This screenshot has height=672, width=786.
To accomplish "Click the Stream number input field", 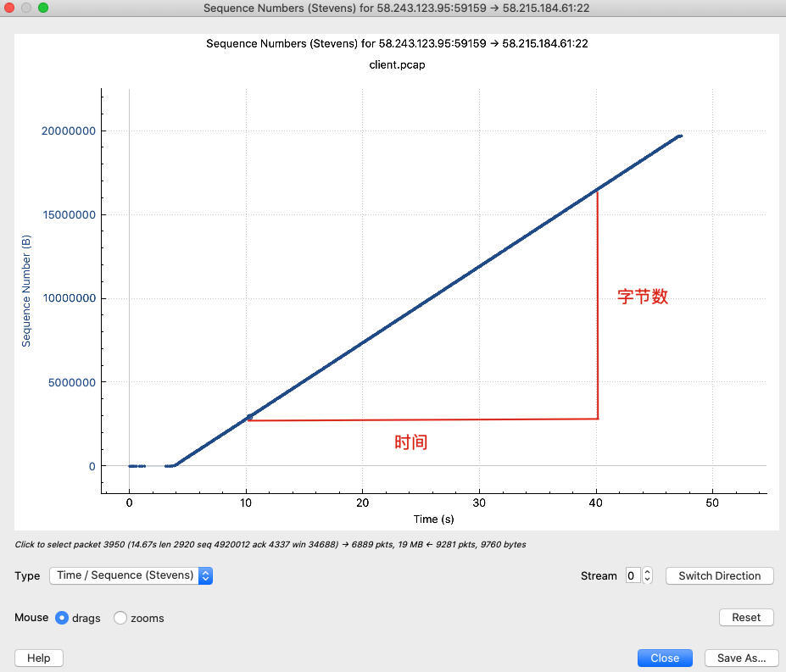I will 633,575.
